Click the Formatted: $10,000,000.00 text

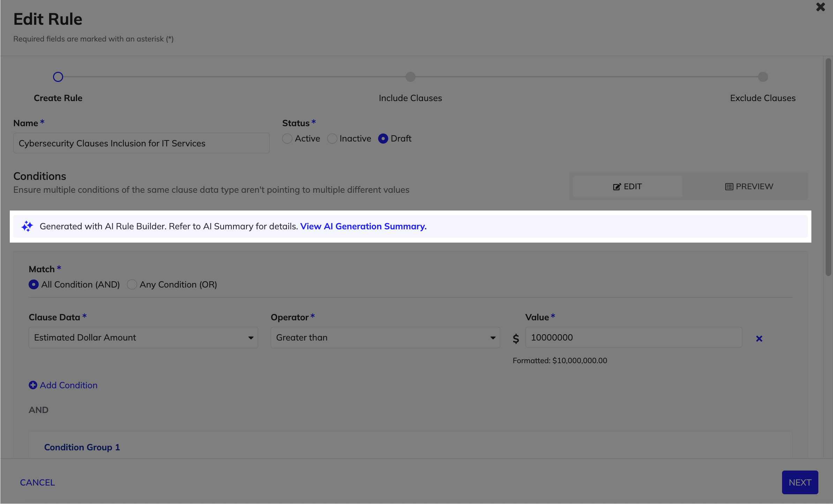[x=560, y=360]
